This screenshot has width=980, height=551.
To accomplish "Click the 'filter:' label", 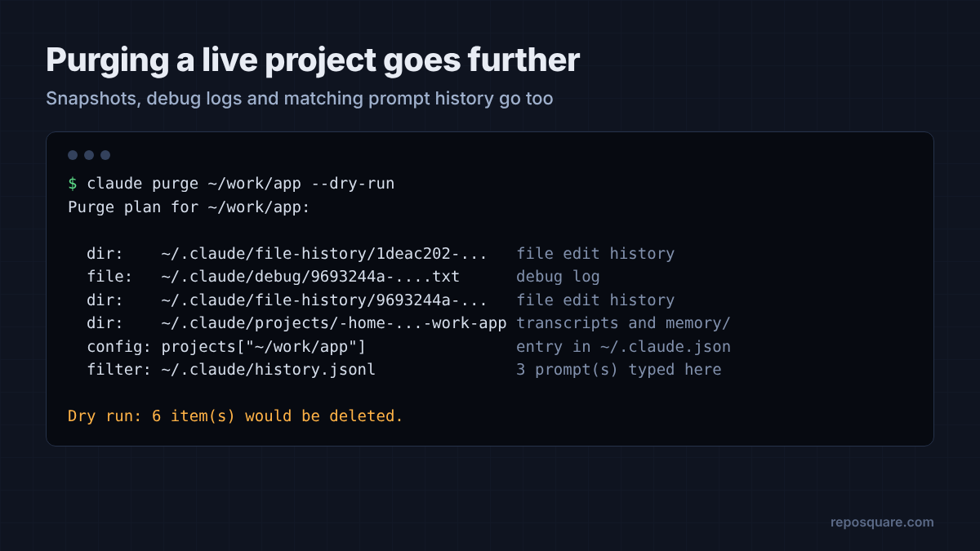I will [119, 370].
